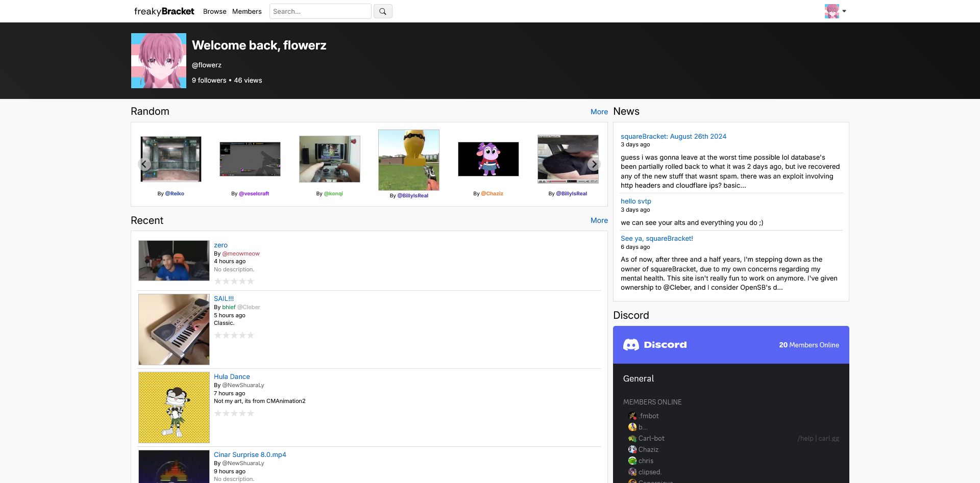Visit @meowmeow's profile
980x483 pixels.
click(241, 253)
